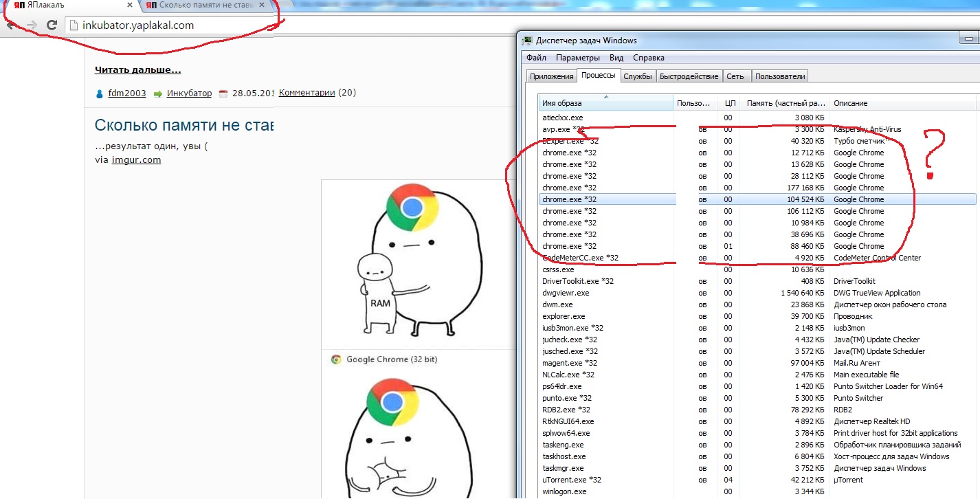This screenshot has width=980, height=499.
Task: Open the Параметры menu
Action: tap(577, 58)
